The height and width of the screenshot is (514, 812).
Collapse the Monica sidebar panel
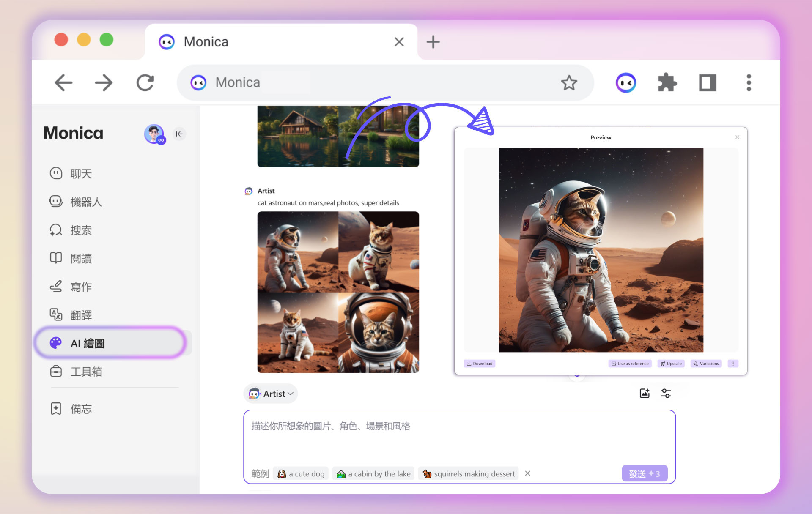179,134
